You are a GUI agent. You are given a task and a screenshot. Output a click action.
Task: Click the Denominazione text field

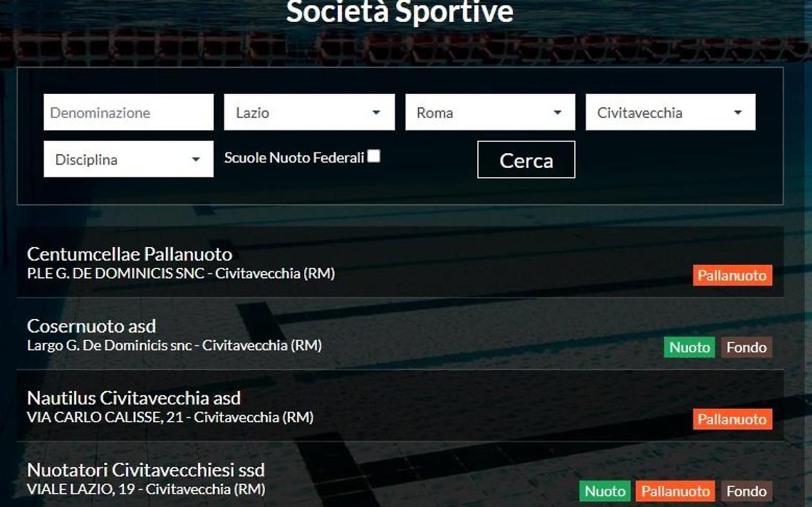[128, 112]
